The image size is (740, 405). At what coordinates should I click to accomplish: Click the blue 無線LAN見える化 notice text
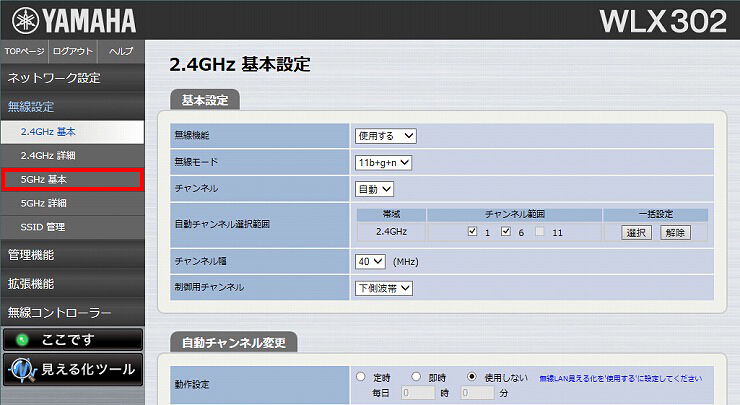[x=621, y=379]
